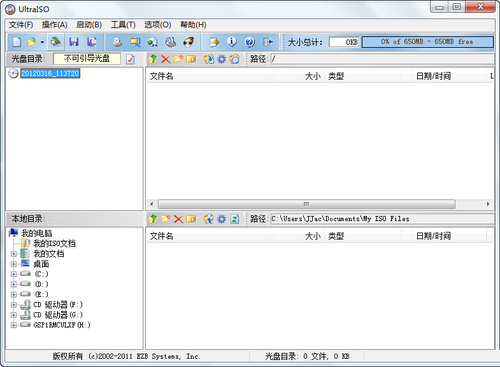Open the dropdown arrow beside Open icon
Viewport: 500px width, 367px height.
pyautogui.click(x=42, y=42)
